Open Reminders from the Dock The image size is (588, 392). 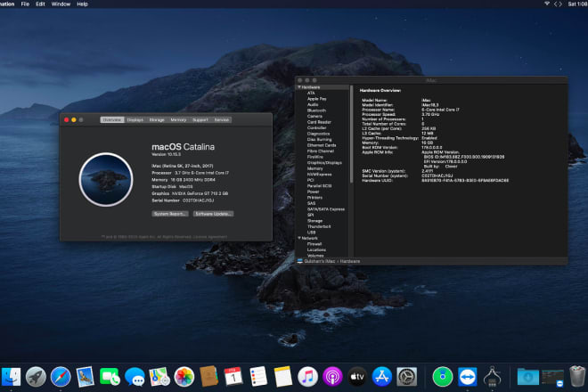point(258,376)
